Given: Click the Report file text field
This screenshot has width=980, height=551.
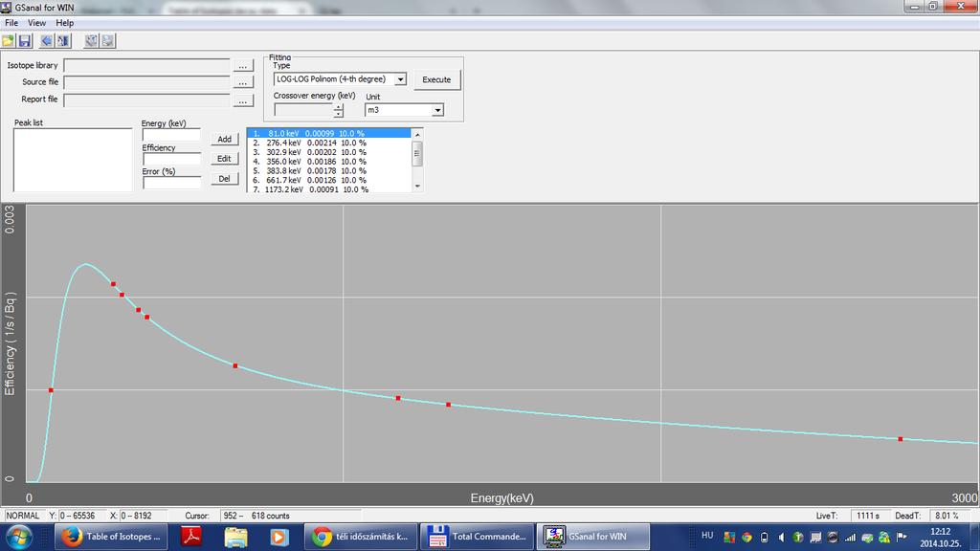Looking at the screenshot, I should coord(146,99).
